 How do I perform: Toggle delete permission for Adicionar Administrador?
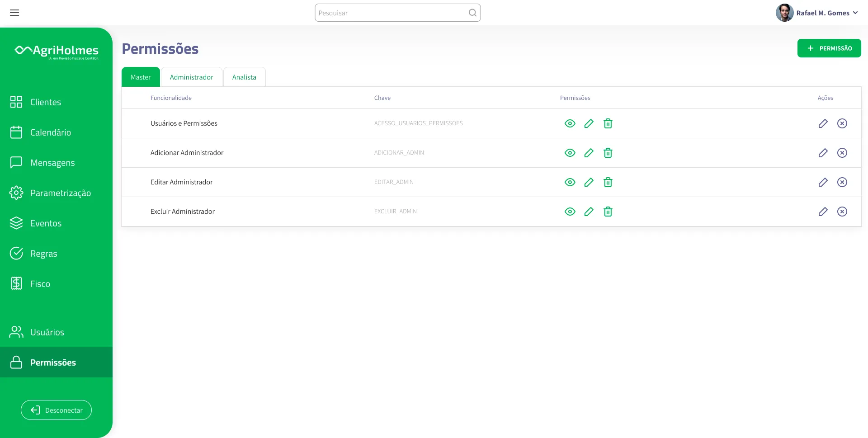point(608,153)
